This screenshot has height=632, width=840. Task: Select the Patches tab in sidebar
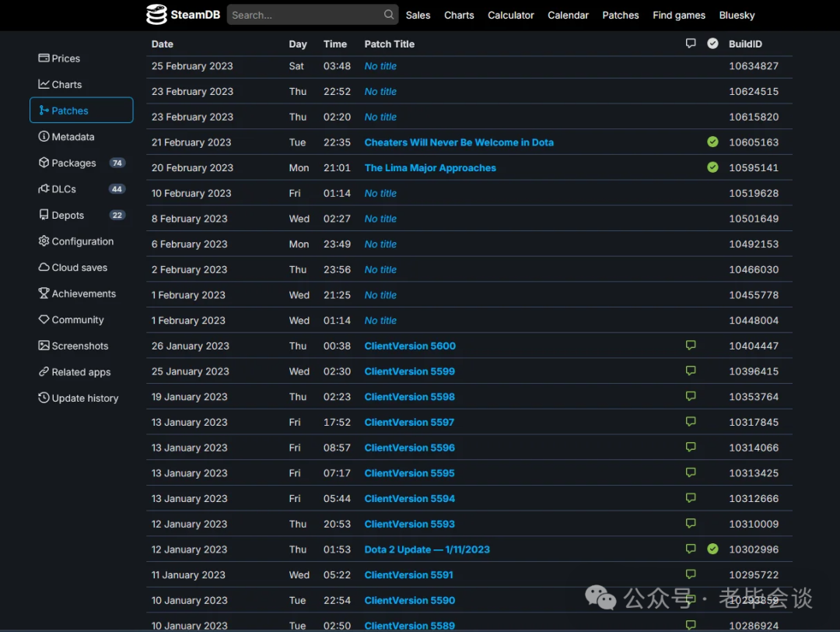82,111
